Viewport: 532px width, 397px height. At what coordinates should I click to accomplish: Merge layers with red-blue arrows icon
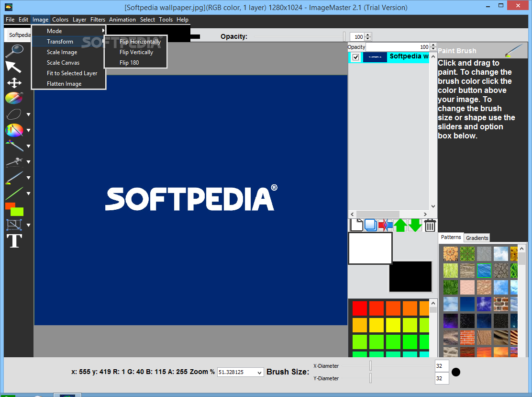(386, 225)
